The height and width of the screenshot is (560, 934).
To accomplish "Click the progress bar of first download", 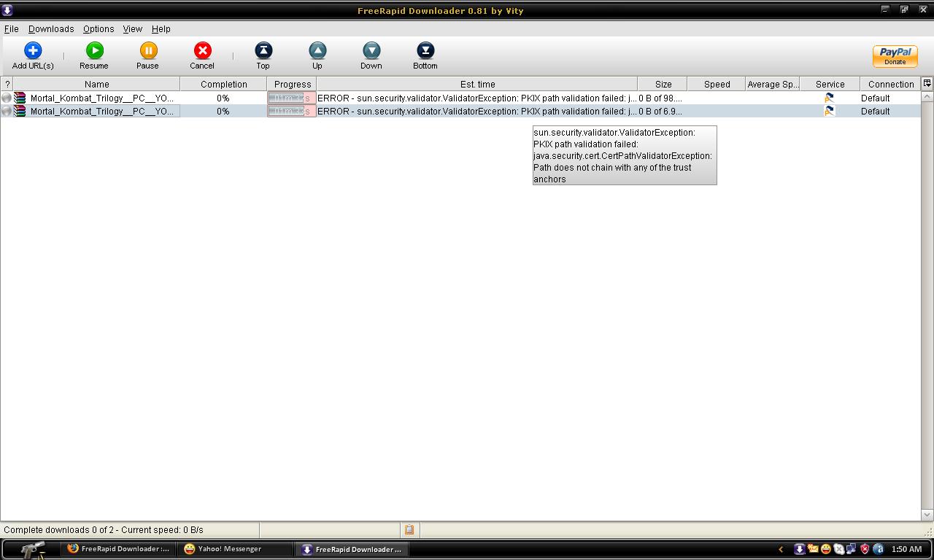I will click(291, 98).
